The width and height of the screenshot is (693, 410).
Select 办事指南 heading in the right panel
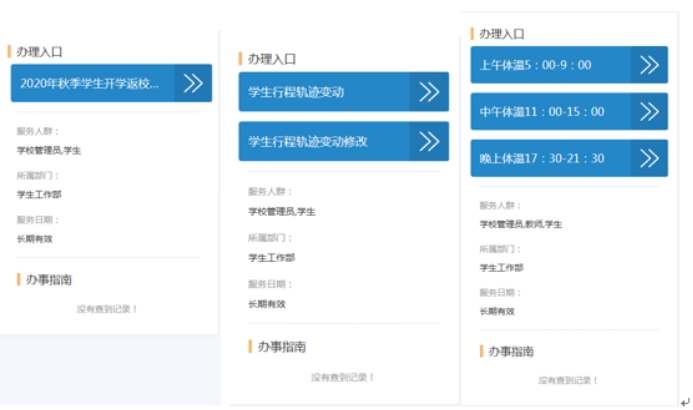pyautogui.click(x=510, y=351)
